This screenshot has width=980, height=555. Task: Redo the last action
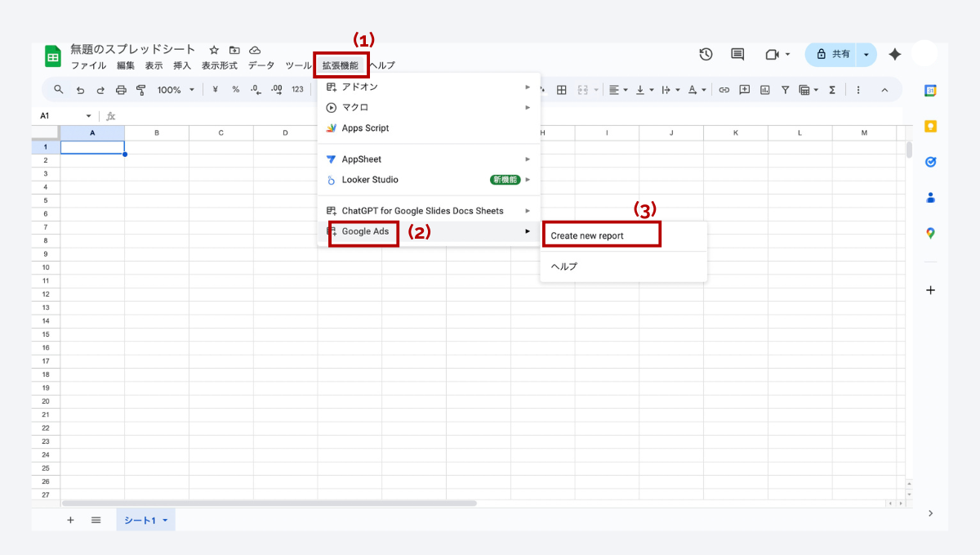100,90
